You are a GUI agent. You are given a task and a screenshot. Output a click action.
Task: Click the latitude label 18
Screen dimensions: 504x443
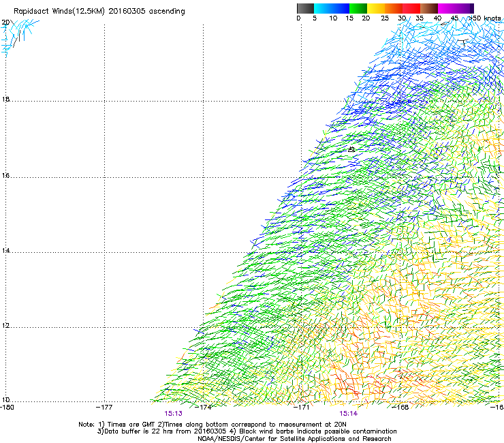[x=5, y=100]
